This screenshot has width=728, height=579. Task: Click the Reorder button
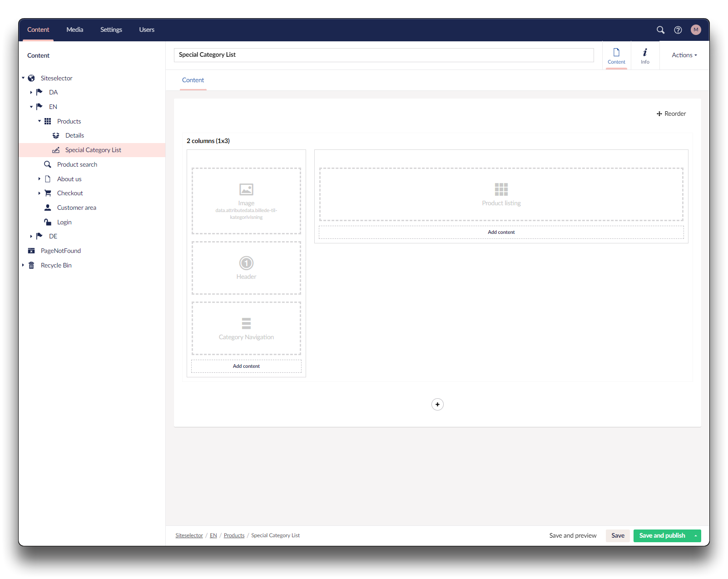point(671,114)
